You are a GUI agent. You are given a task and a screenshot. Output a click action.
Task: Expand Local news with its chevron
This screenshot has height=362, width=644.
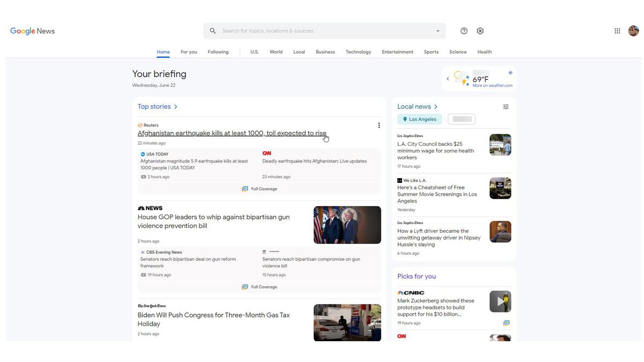pos(436,106)
